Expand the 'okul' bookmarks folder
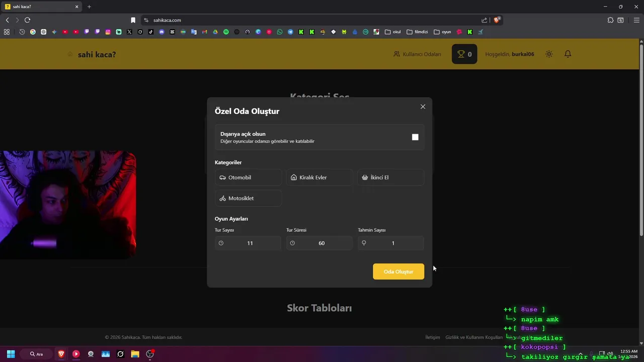 click(393, 32)
